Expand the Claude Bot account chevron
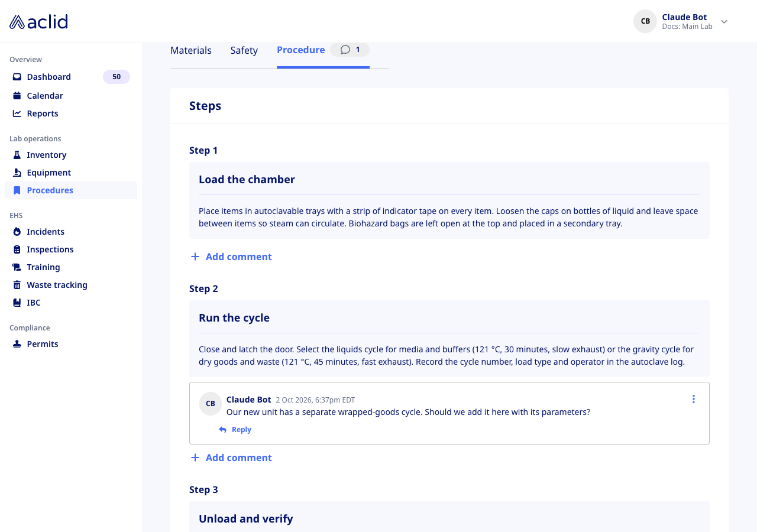This screenshot has width=757, height=532. (x=724, y=22)
